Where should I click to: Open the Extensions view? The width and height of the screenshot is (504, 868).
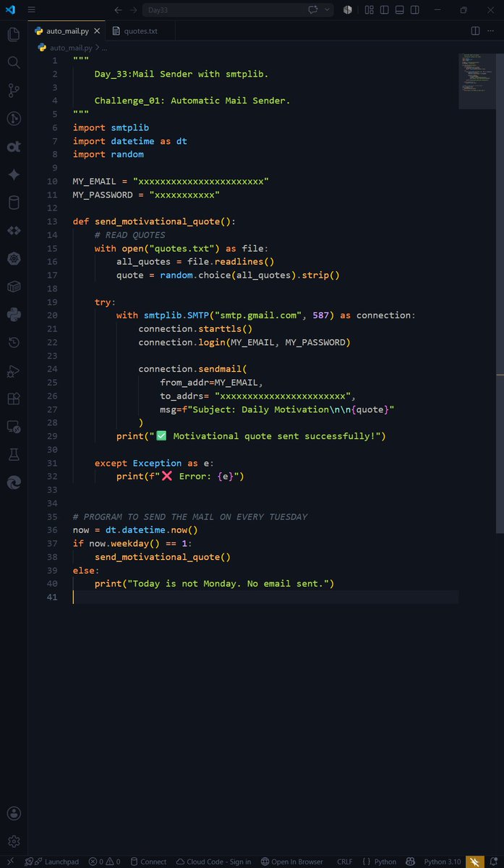click(x=14, y=399)
